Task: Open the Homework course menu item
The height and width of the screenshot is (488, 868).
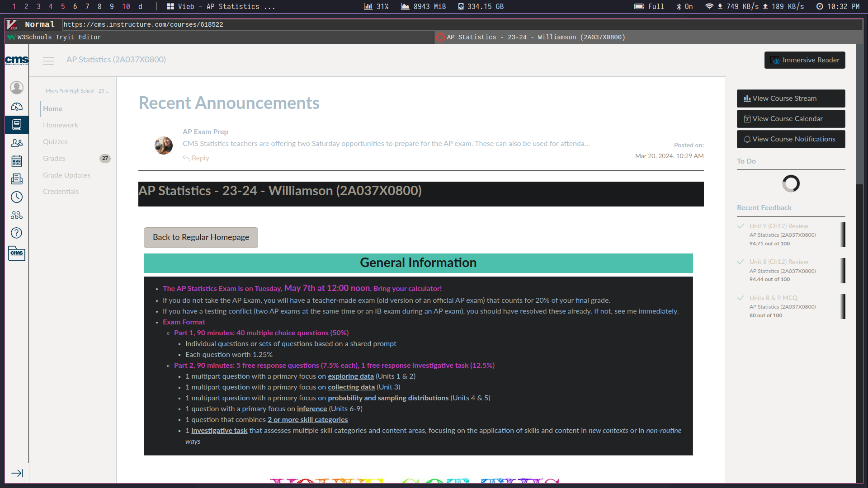Action: pos(61,125)
